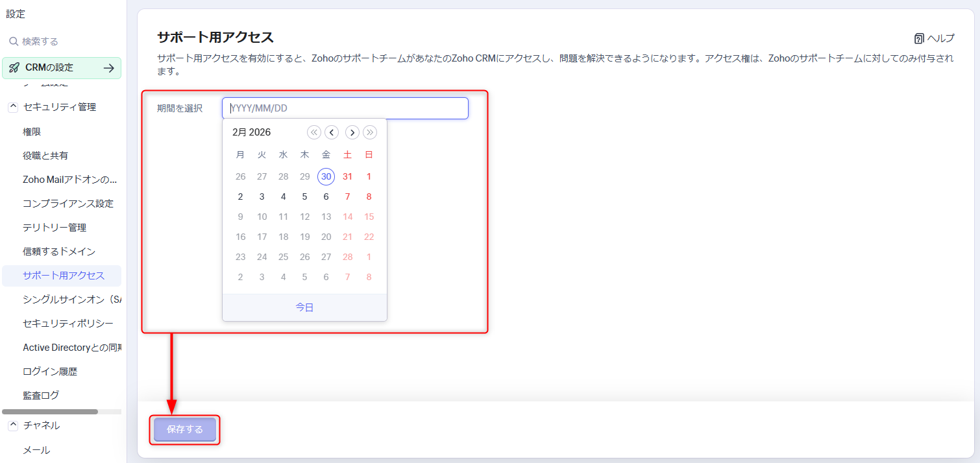
Task: Click the rocket icon in CRMの設定
Action: [14, 67]
